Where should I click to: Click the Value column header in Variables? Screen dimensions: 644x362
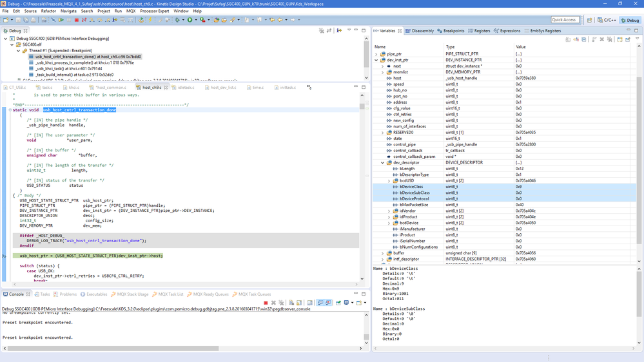520,47
